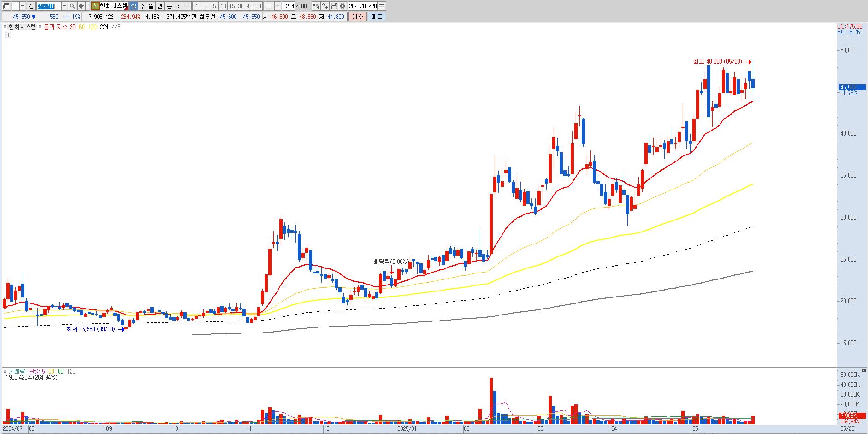Choose the 60 interval button
868x434 pixels.
[x=258, y=6]
